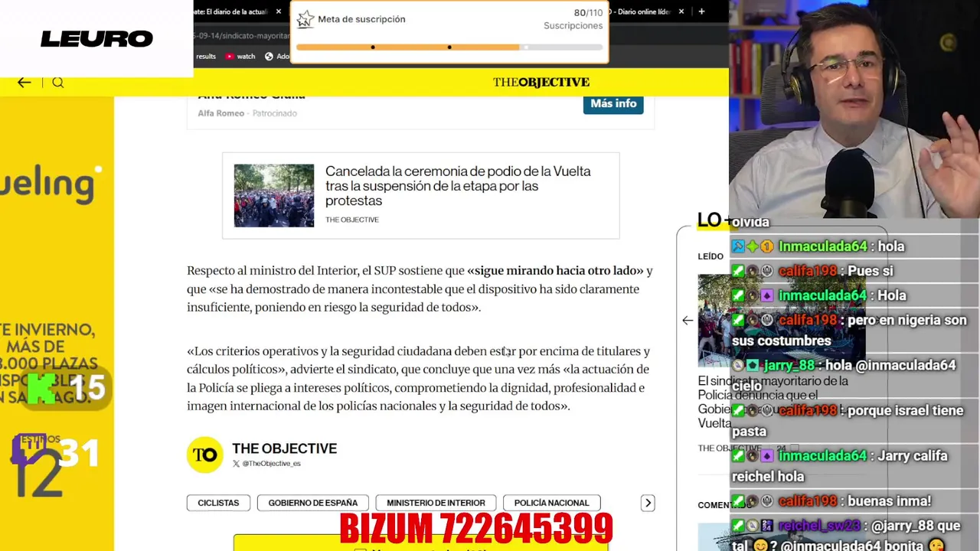
Task: Open the @TheObjective_es X handle link
Action: pos(266,464)
